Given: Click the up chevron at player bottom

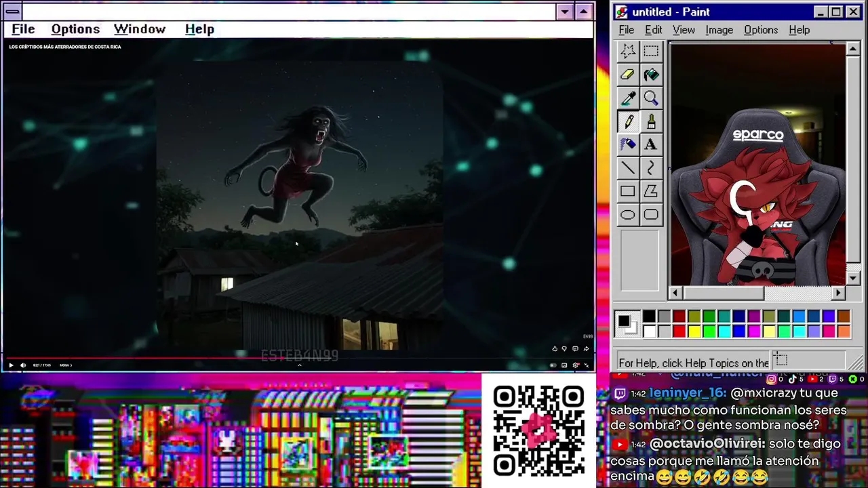Looking at the screenshot, I should click(299, 365).
